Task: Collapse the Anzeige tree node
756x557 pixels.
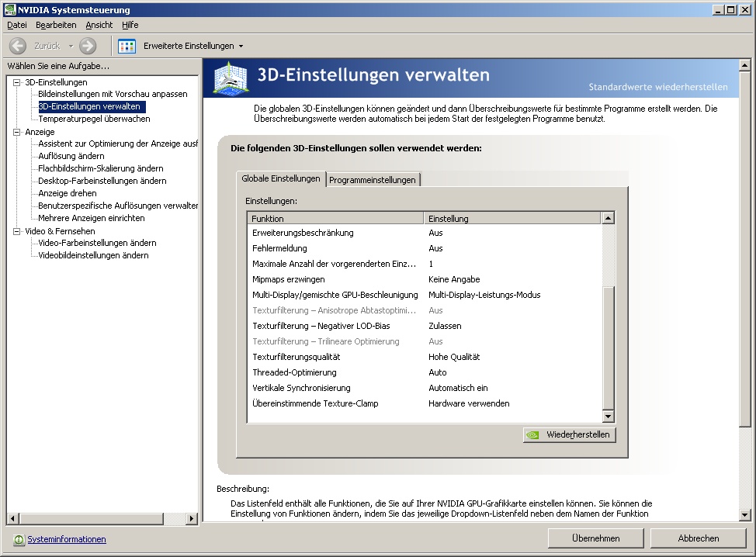Action: tap(17, 132)
